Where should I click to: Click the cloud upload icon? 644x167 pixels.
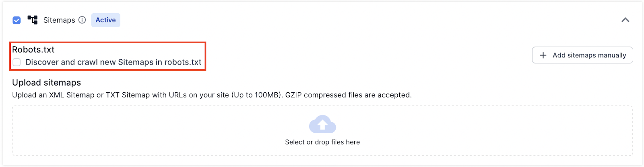(322, 124)
